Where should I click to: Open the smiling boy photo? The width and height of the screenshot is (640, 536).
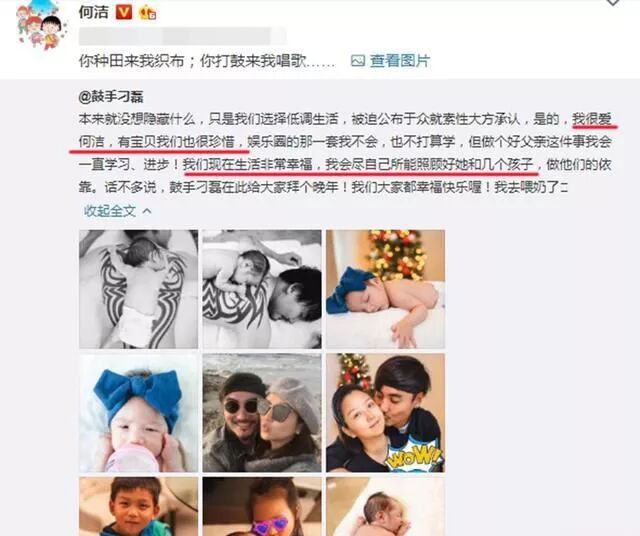click(x=138, y=507)
